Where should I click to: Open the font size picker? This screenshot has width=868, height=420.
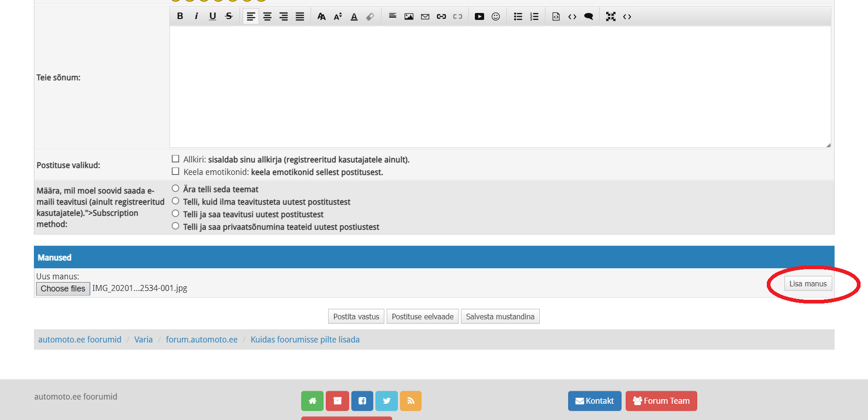[x=338, y=17]
